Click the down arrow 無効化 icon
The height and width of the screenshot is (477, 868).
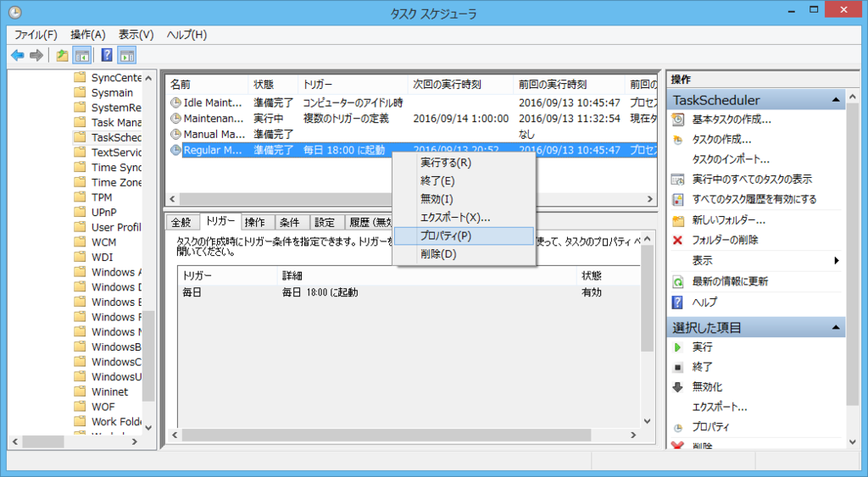(677, 387)
